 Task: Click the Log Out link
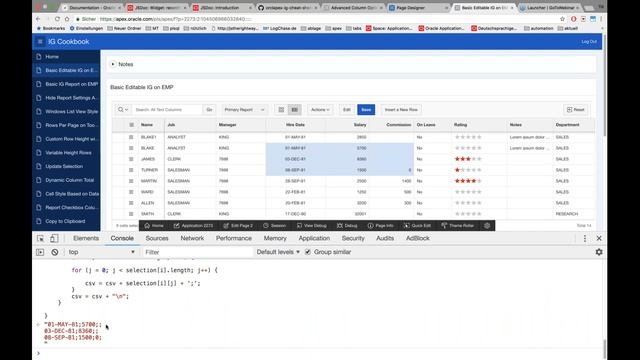point(589,42)
